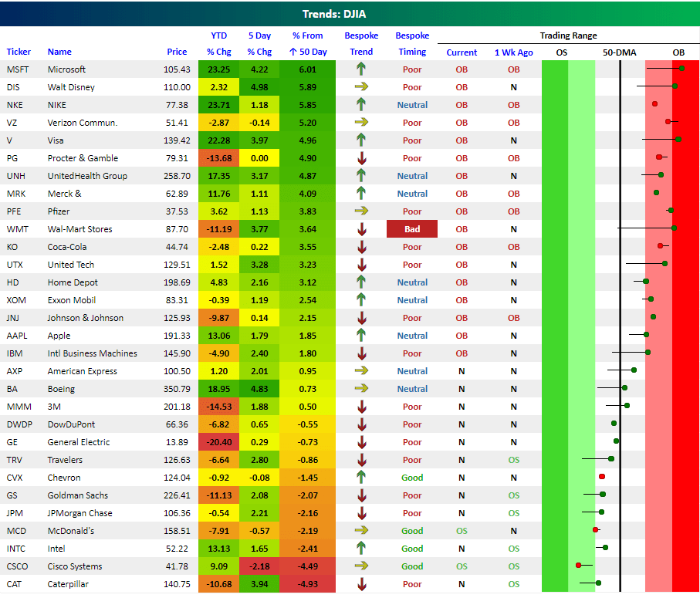Click Intel's green up trend arrow
Viewport: 700px width, 598px height.
pos(361,549)
